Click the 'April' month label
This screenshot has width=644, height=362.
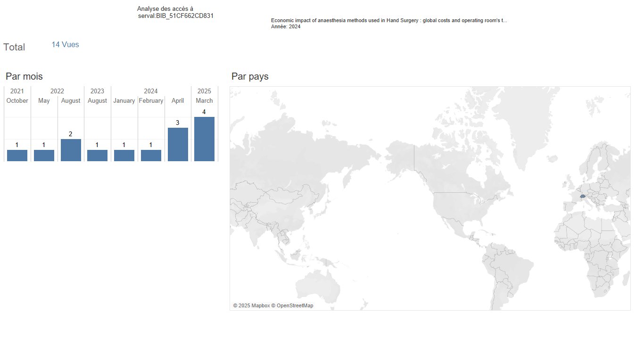point(178,101)
